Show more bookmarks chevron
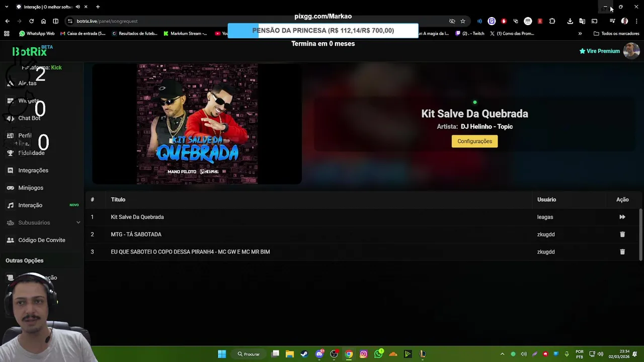This screenshot has height=362, width=644. pyautogui.click(x=580, y=34)
